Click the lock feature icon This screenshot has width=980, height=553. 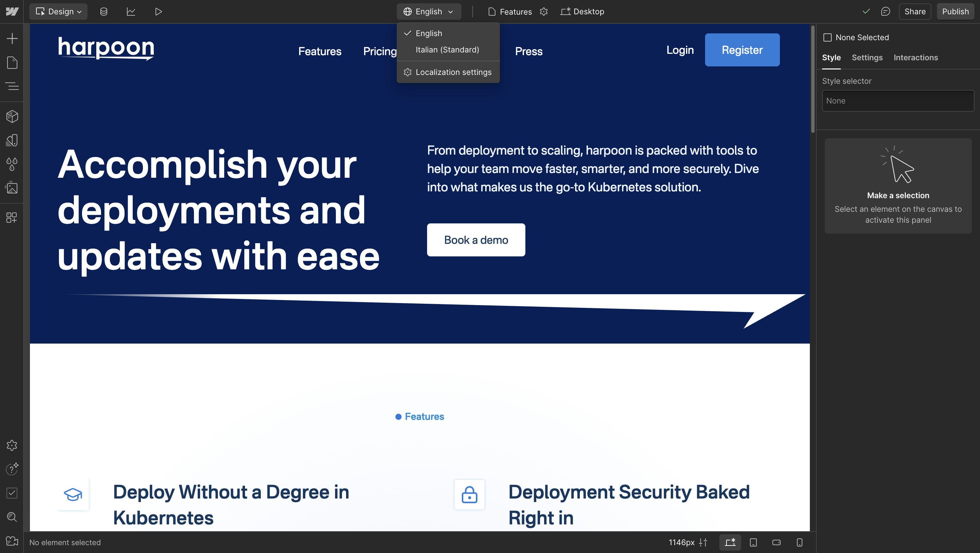pyautogui.click(x=470, y=494)
